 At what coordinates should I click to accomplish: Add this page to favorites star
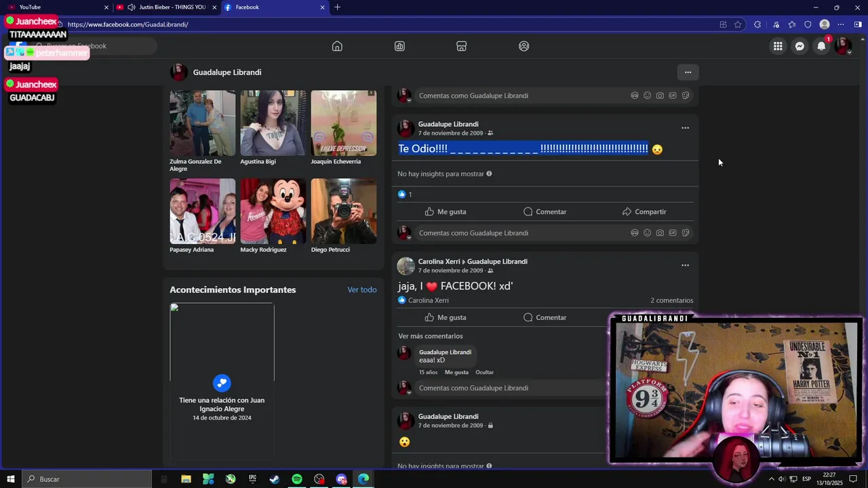[x=738, y=24]
